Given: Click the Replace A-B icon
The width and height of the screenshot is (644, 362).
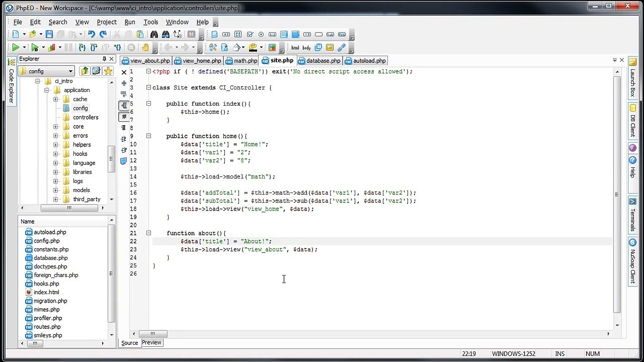Looking at the screenshot, I should pos(177,34).
